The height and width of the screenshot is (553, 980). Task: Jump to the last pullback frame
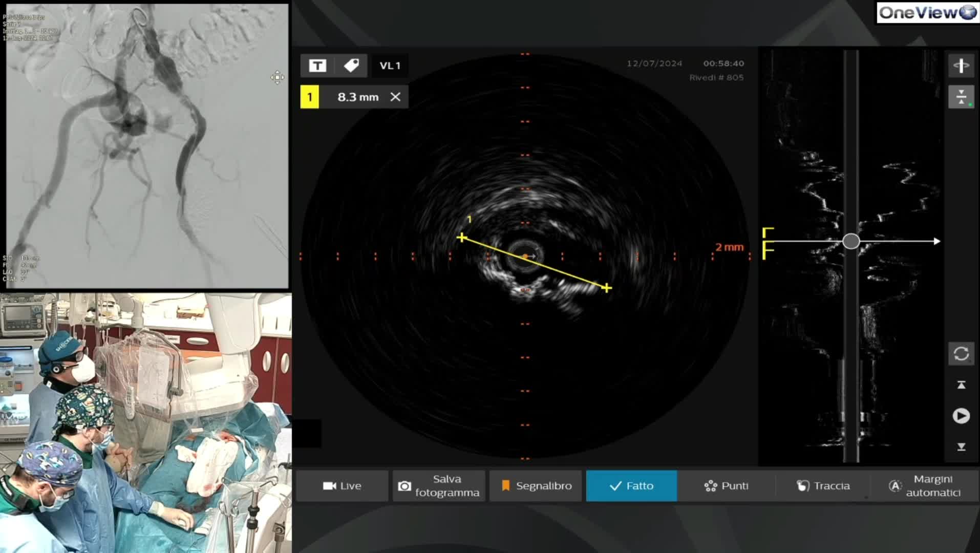961,446
